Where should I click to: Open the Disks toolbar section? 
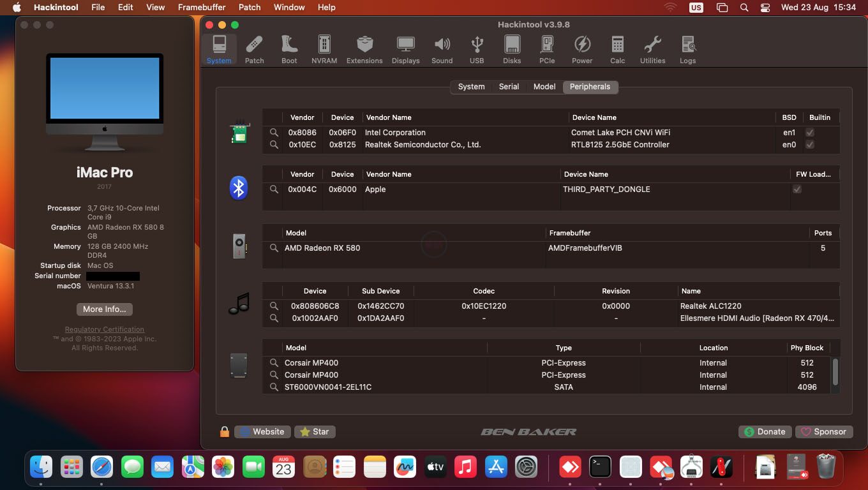pos(512,50)
